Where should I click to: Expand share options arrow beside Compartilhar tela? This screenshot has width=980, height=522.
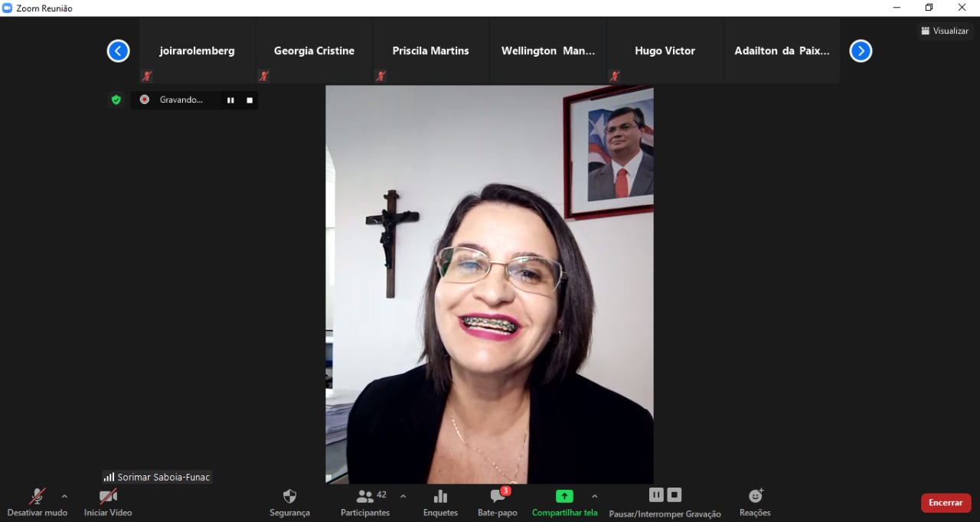[x=595, y=496]
